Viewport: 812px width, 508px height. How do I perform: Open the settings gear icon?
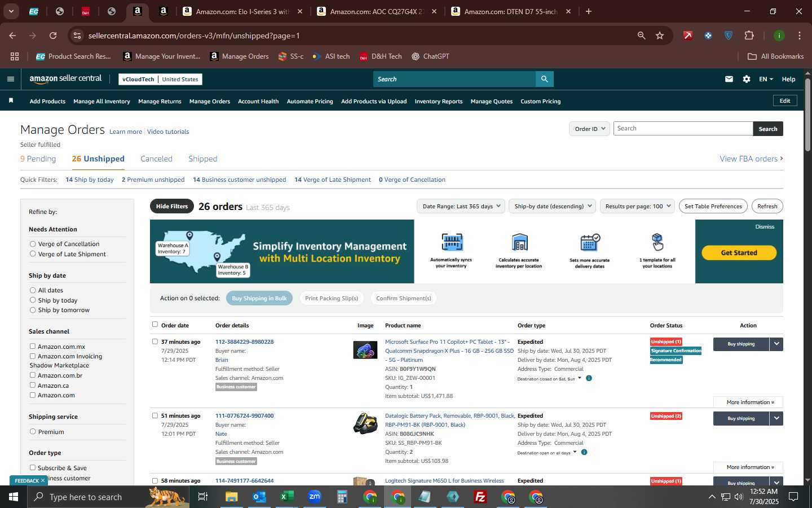pyautogui.click(x=747, y=79)
